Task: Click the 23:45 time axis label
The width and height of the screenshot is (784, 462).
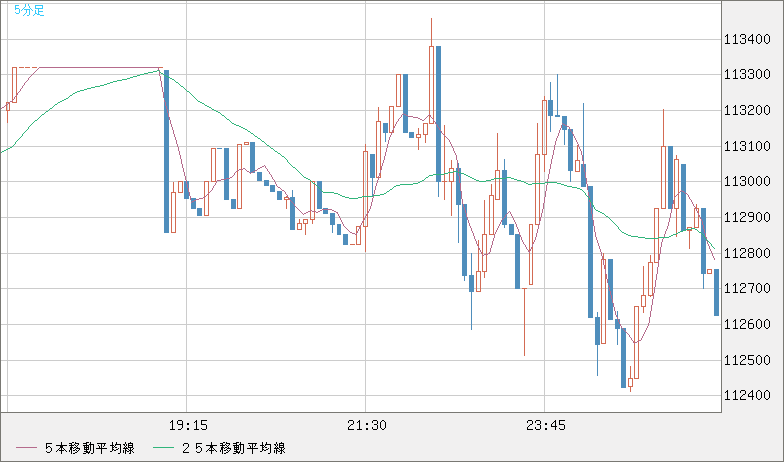Action: 546,426
